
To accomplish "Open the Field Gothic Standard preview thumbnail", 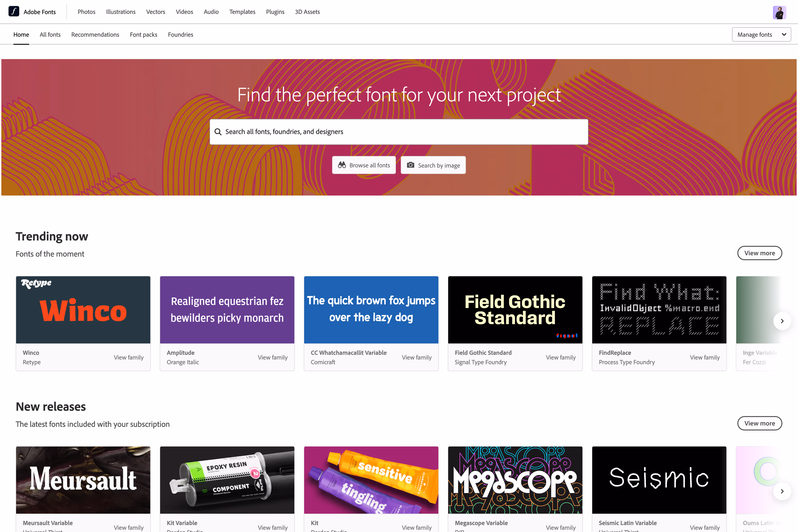I will point(515,310).
